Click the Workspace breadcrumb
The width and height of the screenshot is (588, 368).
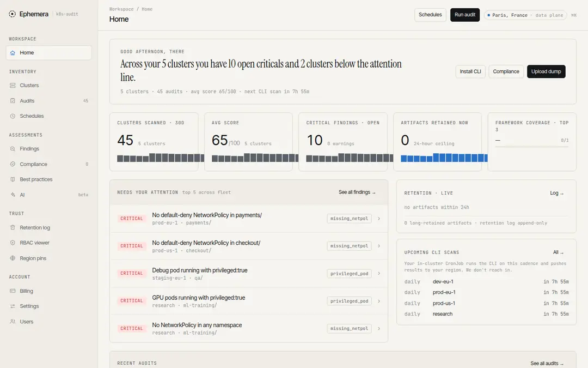click(121, 9)
